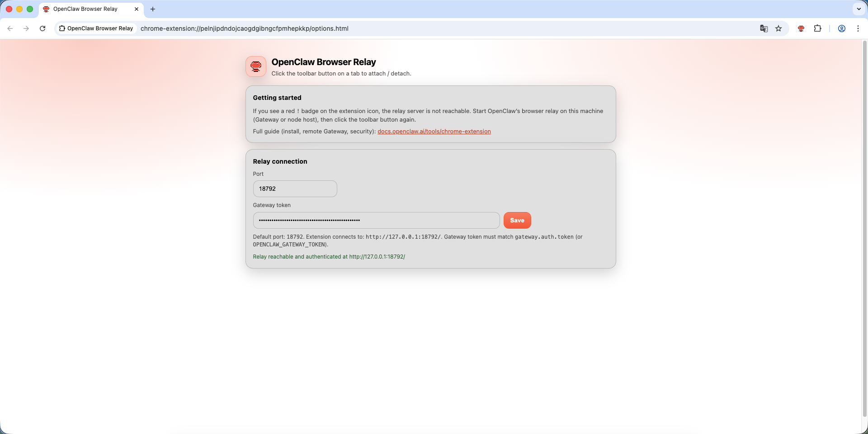Click the extension site info chip
The width and height of the screenshot is (868, 434).
[x=96, y=28]
